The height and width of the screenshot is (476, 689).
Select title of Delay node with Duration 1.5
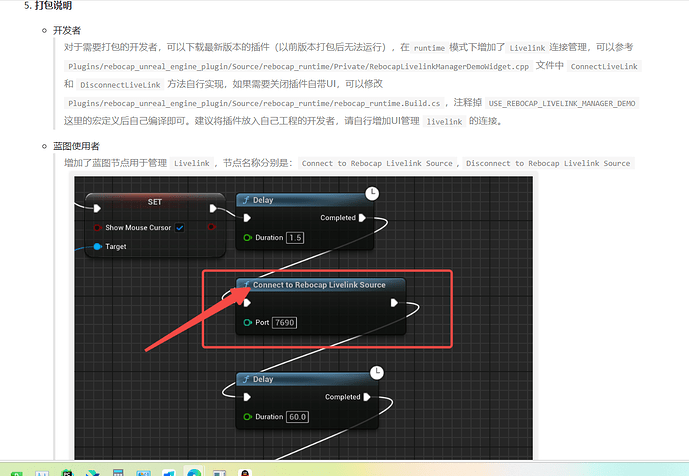point(263,200)
